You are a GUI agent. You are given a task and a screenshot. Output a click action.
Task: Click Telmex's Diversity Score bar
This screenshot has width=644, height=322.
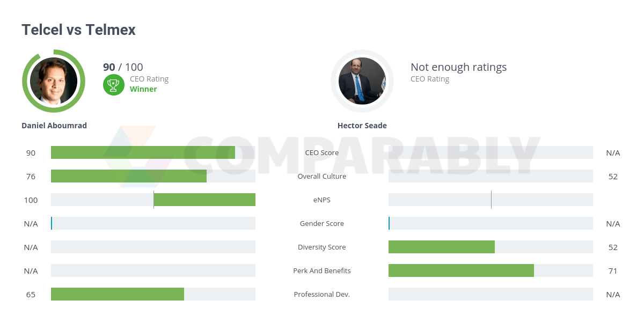point(441,247)
